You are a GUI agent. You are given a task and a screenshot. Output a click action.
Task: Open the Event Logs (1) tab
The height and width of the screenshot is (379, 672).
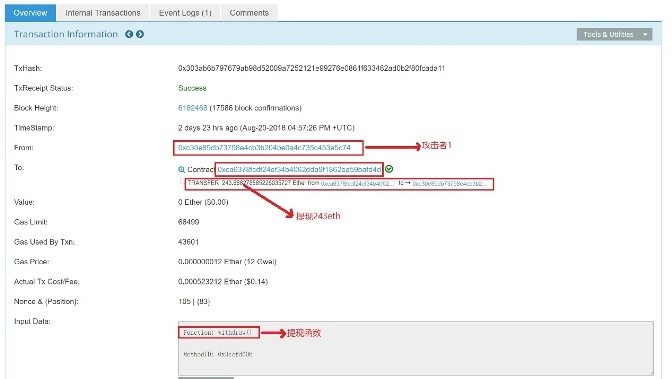185,13
